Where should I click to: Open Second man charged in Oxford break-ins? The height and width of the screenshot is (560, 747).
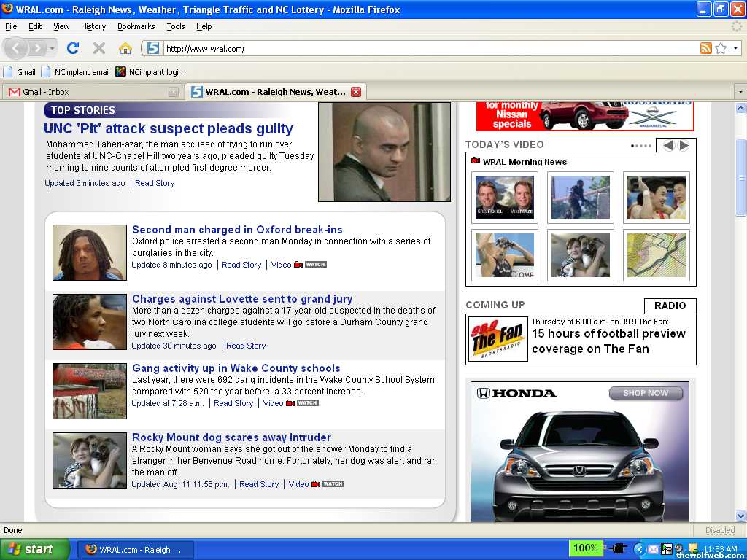point(237,230)
